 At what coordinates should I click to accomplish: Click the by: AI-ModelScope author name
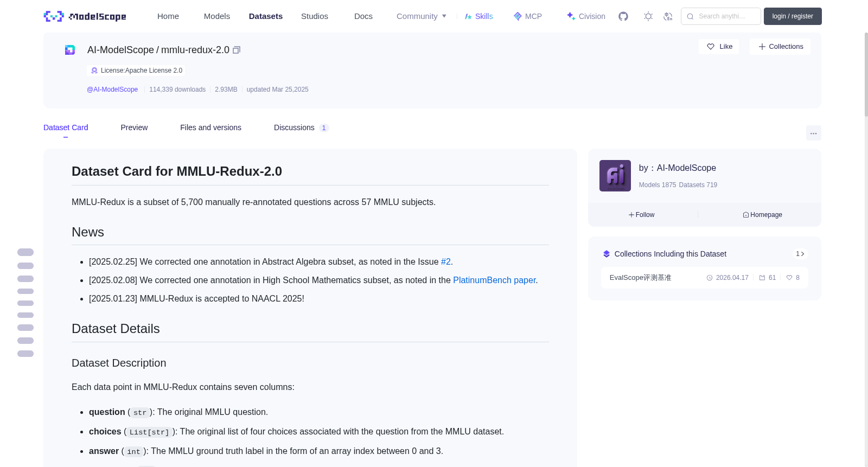click(686, 168)
